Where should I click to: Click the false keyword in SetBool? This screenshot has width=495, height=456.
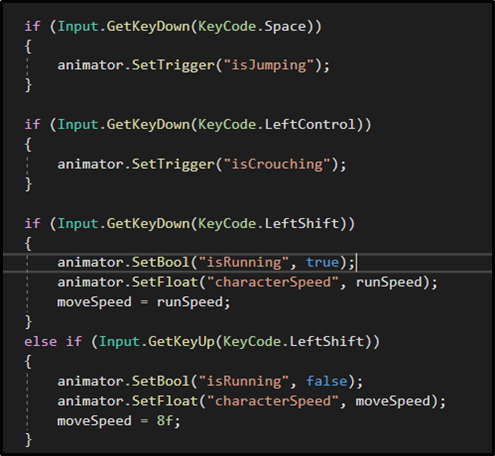pos(327,381)
